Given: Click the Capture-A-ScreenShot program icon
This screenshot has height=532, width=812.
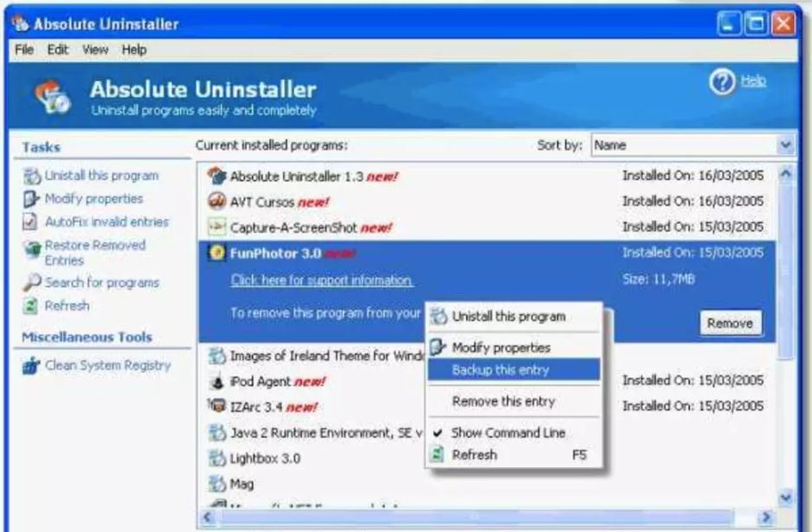Looking at the screenshot, I should (x=216, y=227).
